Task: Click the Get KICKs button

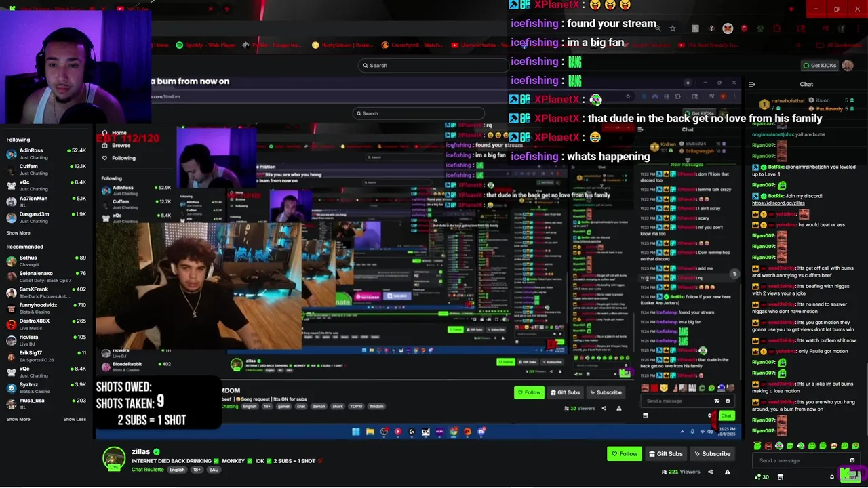Action: tap(820, 66)
